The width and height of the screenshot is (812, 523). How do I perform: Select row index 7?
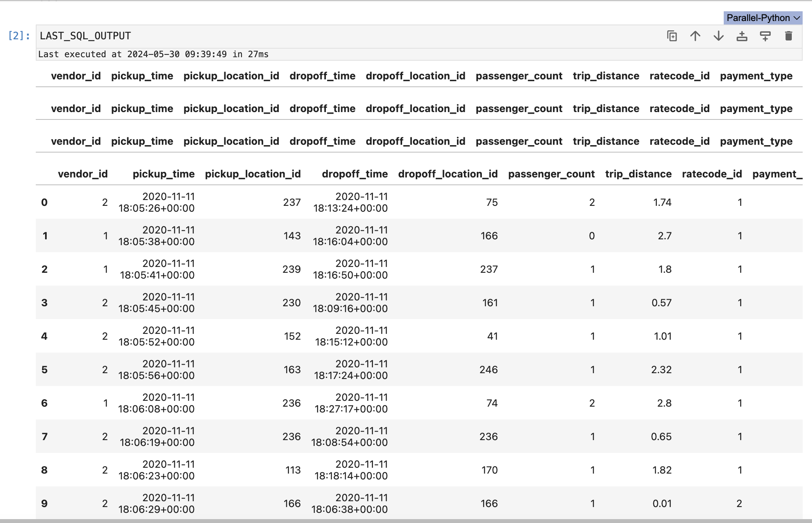[x=45, y=437]
